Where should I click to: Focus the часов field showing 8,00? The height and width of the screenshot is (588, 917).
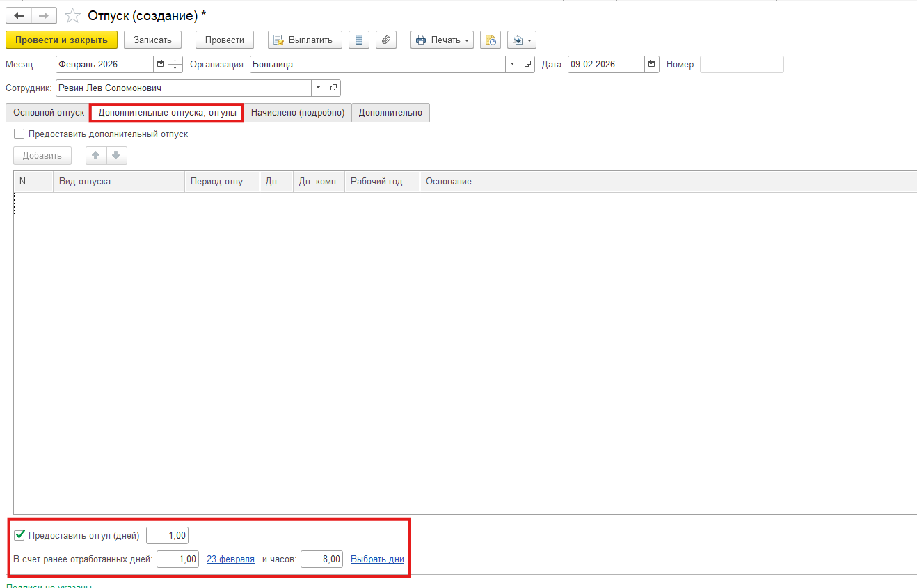pyautogui.click(x=321, y=559)
